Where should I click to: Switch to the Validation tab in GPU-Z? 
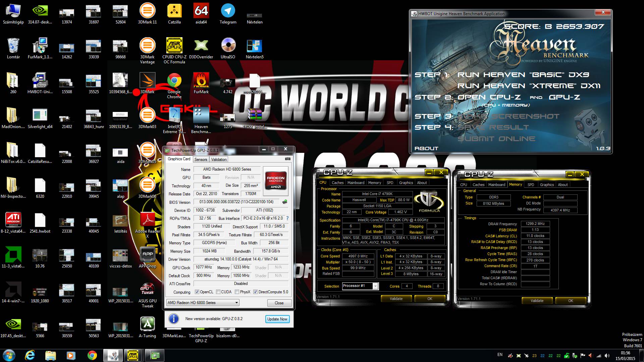click(219, 160)
